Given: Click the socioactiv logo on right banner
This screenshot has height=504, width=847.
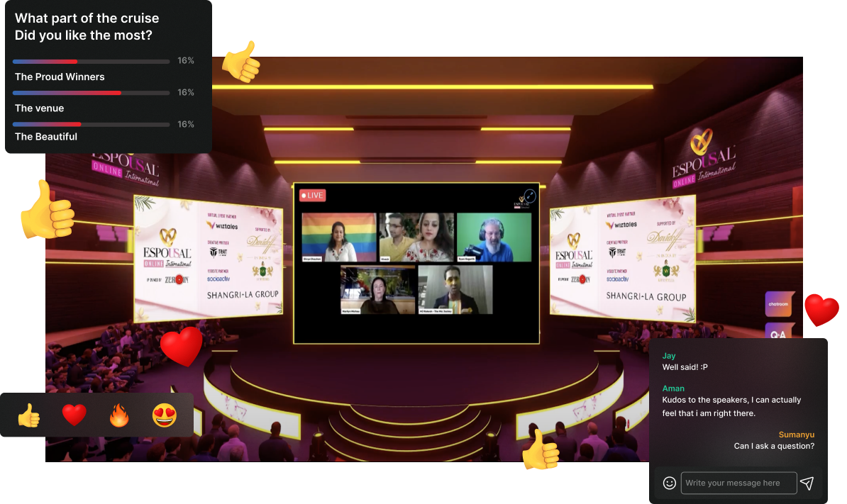Looking at the screenshot, I should pyautogui.click(x=617, y=279).
